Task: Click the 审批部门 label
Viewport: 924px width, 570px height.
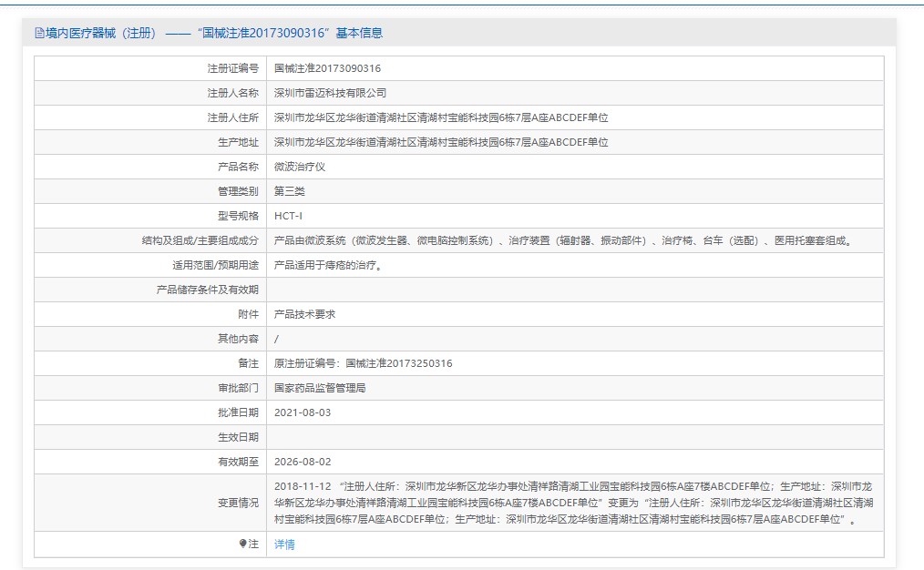Action: [238, 388]
